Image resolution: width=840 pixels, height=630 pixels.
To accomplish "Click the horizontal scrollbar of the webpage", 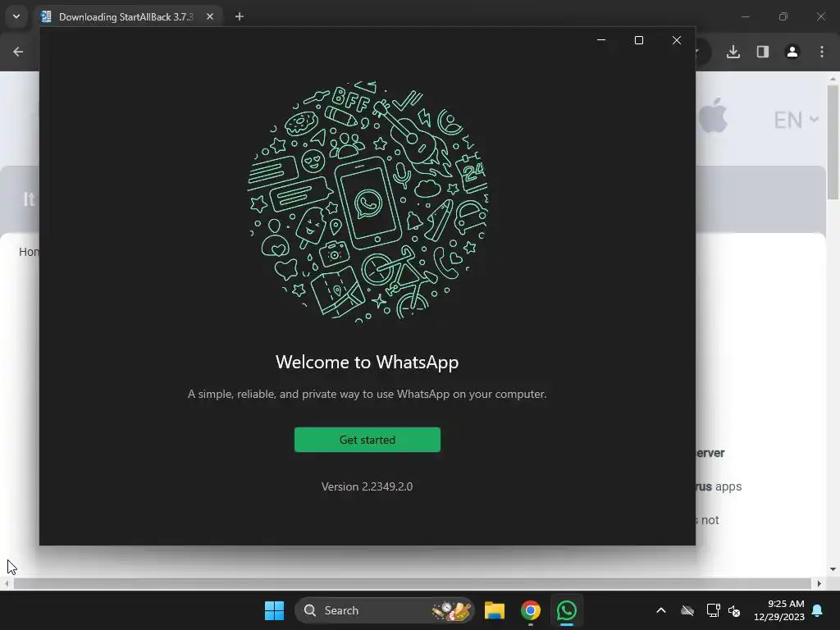I will click(x=412, y=583).
